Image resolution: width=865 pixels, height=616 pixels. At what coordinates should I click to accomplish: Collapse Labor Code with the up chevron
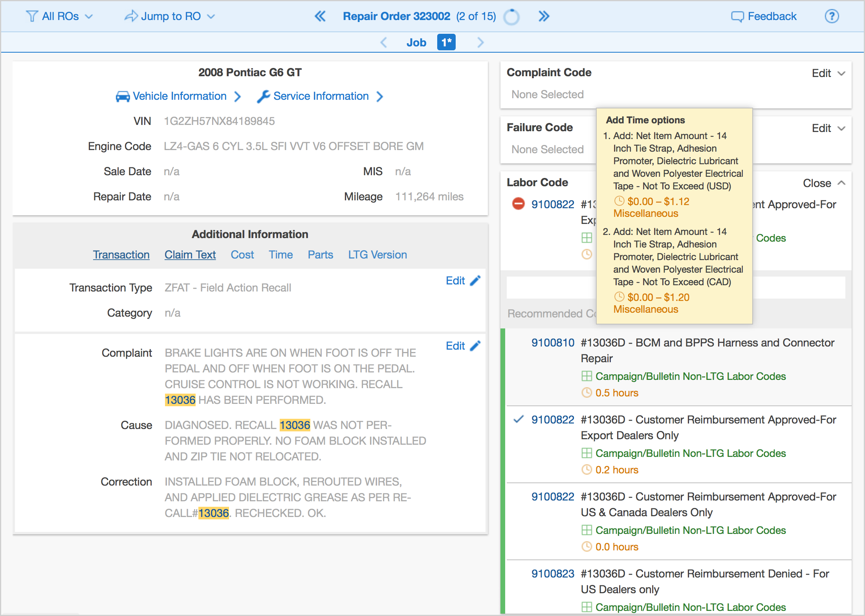[x=841, y=183]
